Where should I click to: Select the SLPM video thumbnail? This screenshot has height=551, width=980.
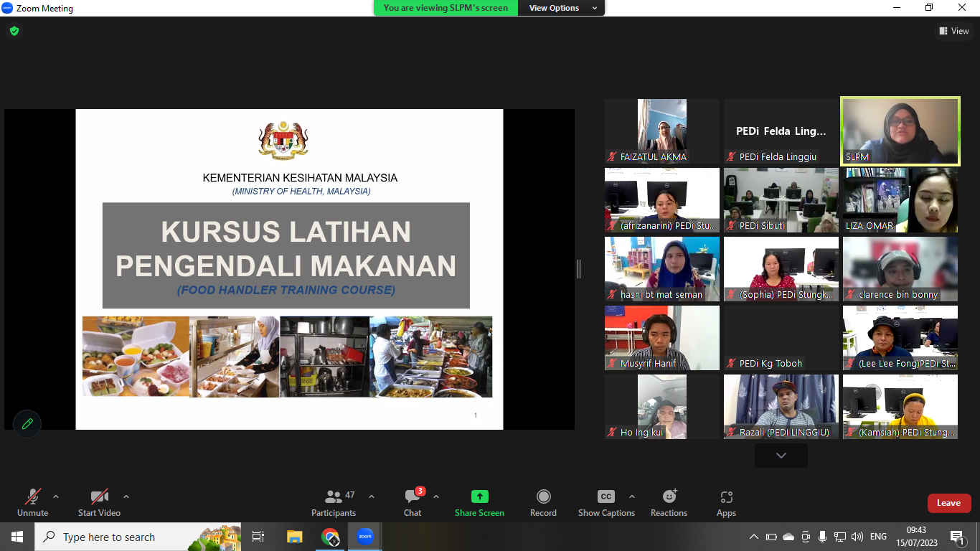[x=900, y=131]
